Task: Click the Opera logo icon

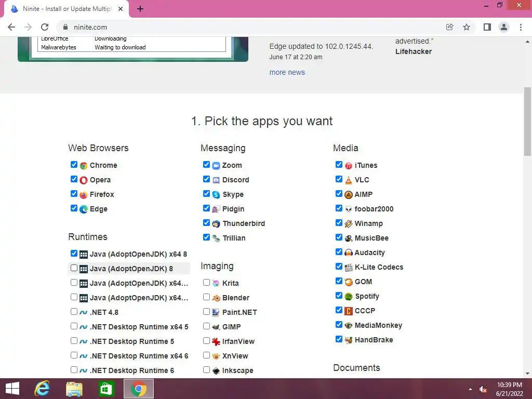Action: pos(84,180)
